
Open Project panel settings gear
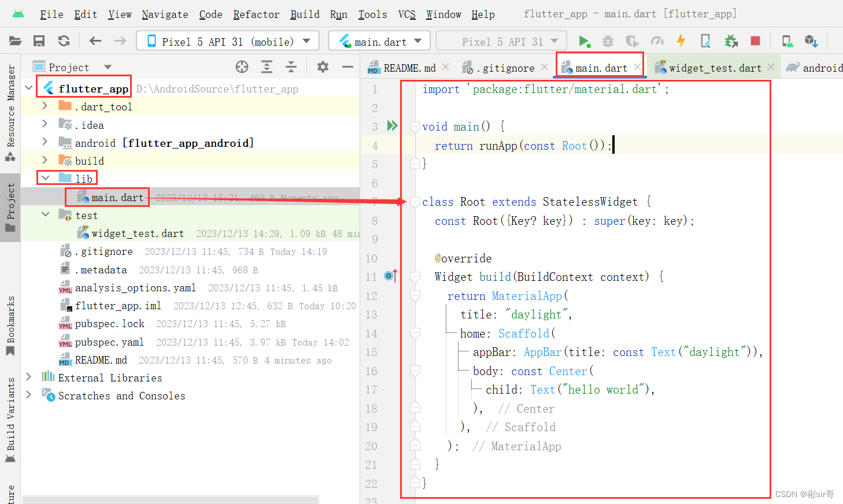(323, 67)
